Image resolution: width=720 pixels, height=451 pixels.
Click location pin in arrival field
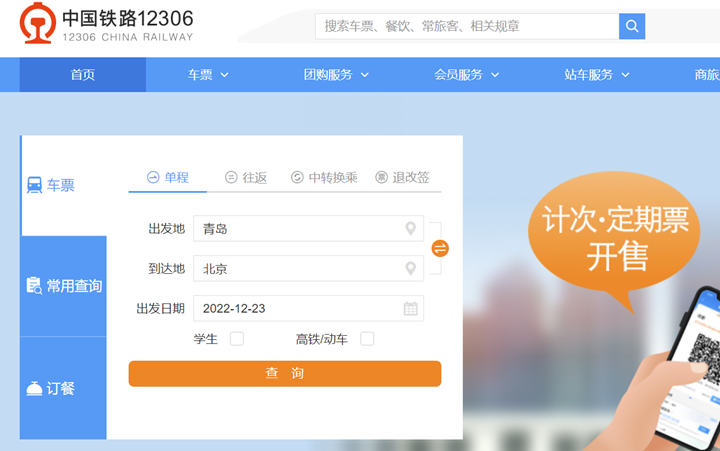click(x=410, y=269)
